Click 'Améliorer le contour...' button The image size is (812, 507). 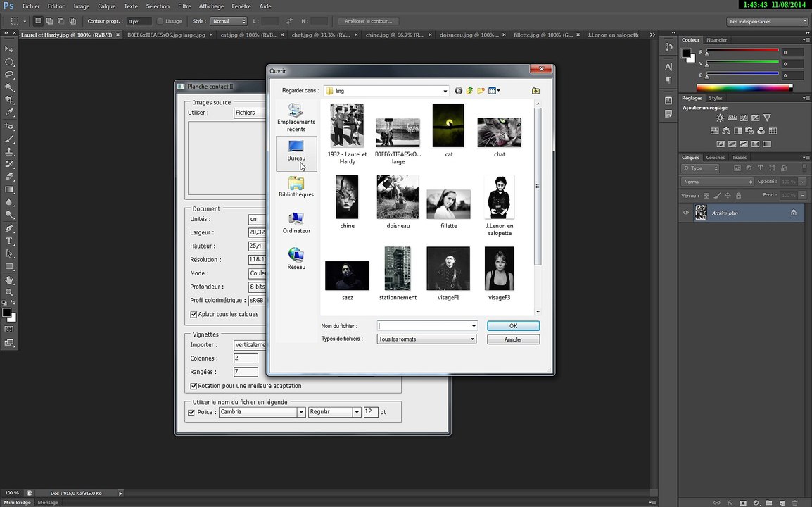pos(368,21)
